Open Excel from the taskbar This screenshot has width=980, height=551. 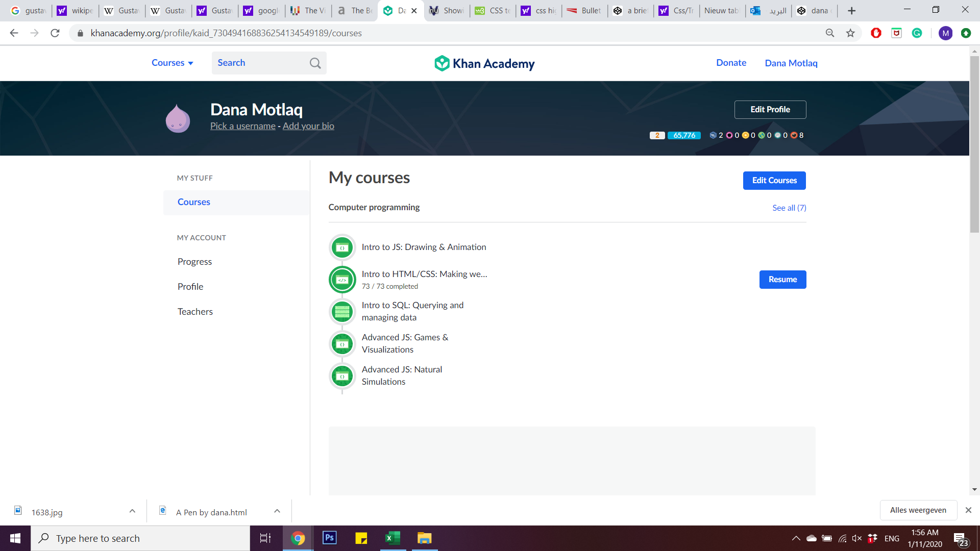[x=393, y=538]
